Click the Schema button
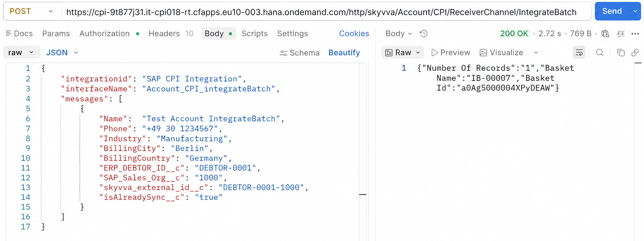This screenshot has width=644, height=241. click(x=299, y=53)
